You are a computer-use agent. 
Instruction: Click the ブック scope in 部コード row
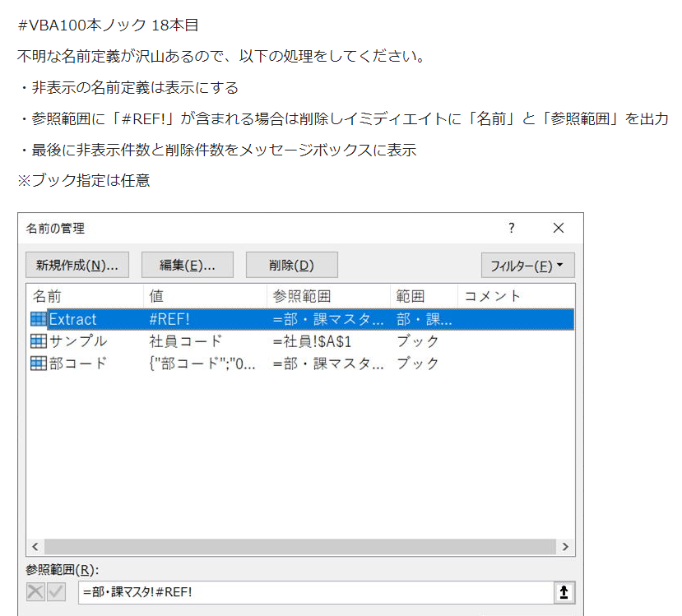[417, 364]
